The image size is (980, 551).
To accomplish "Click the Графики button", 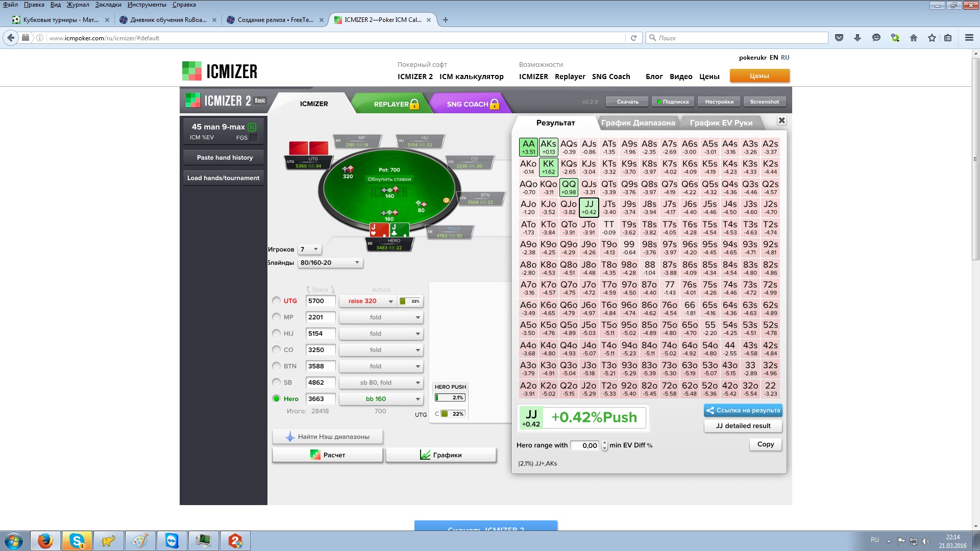I will click(441, 455).
